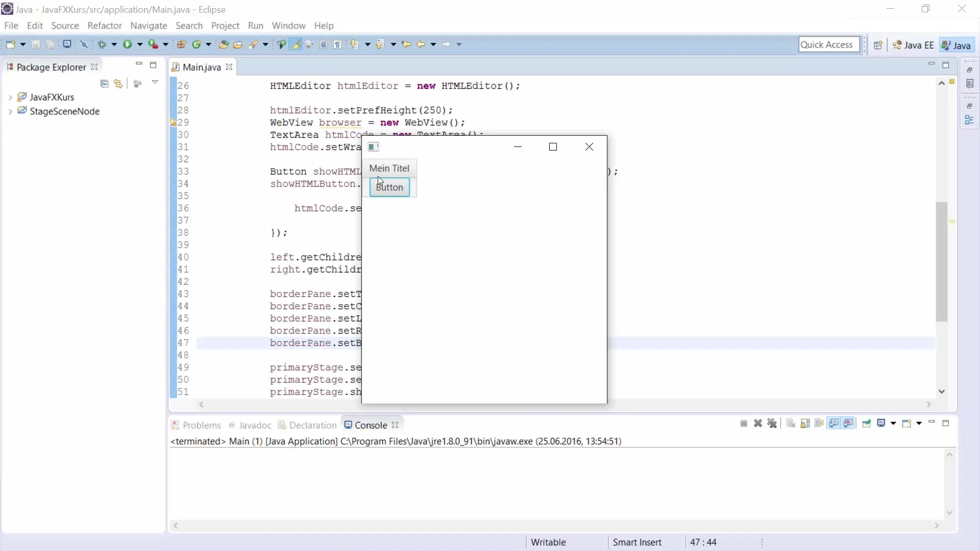Screen dimensions: 980x551
Task: Open the External Tools dropdown arrow
Action: (x=165, y=44)
